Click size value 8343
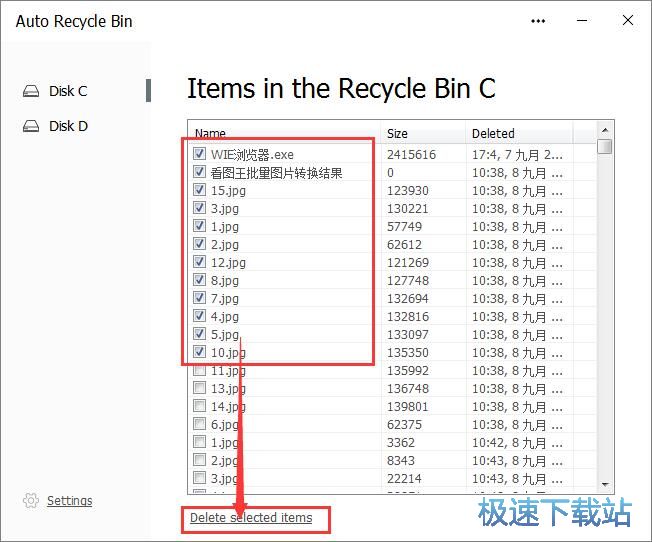The height and width of the screenshot is (542, 652). 401,460
